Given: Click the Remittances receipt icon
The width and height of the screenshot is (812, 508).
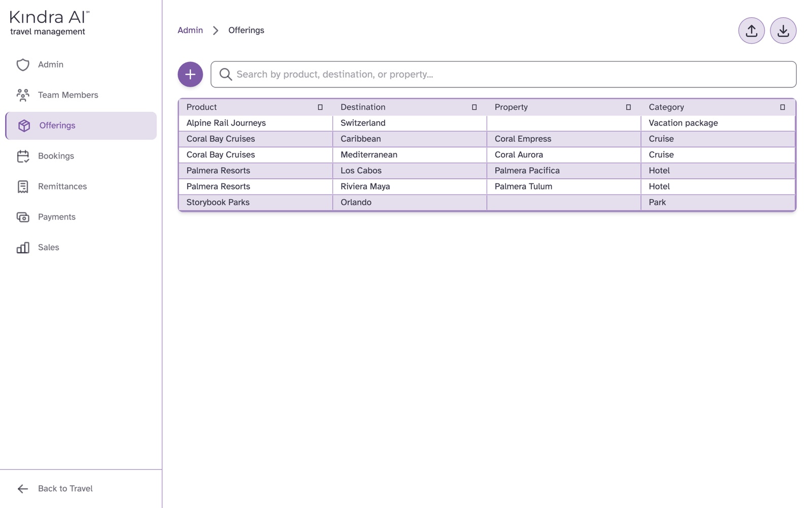Looking at the screenshot, I should (x=23, y=186).
